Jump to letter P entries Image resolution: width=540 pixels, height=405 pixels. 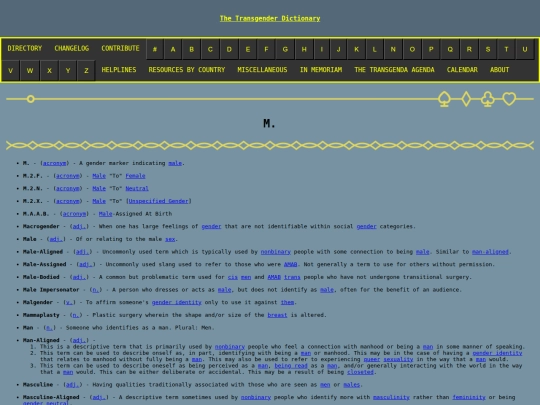[x=431, y=49]
